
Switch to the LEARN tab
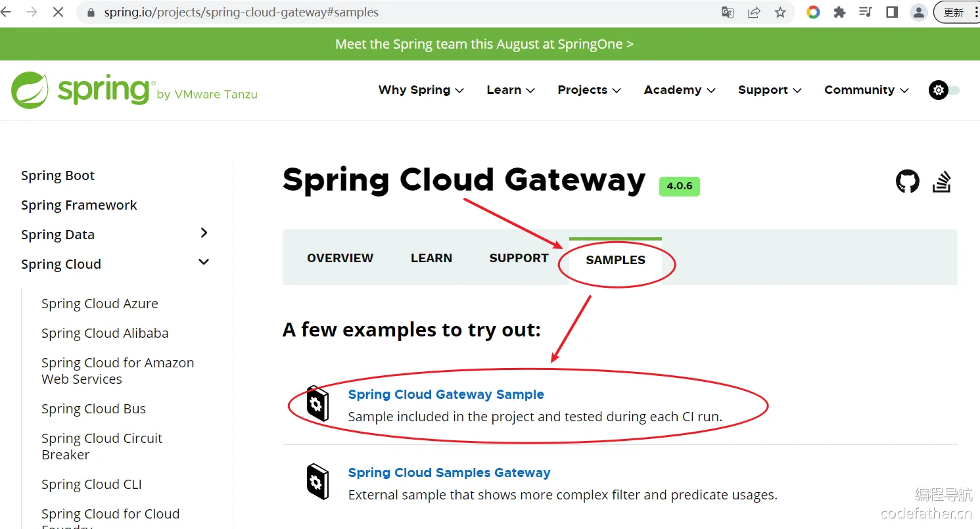431,258
